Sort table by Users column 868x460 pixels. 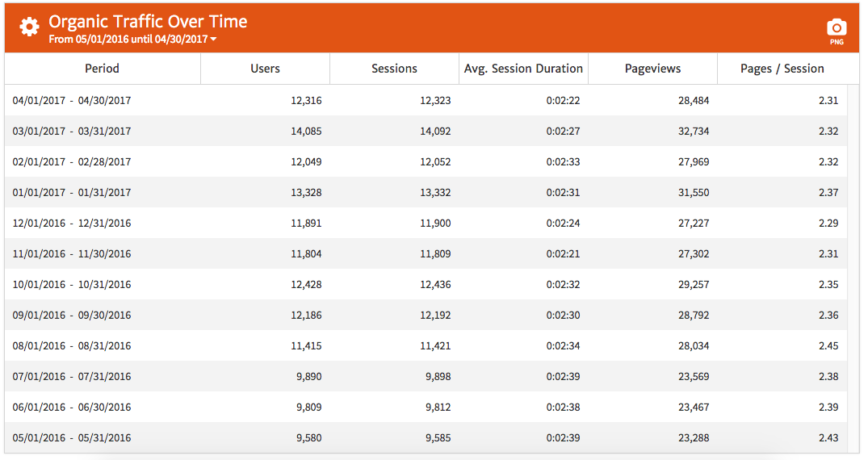(x=265, y=69)
